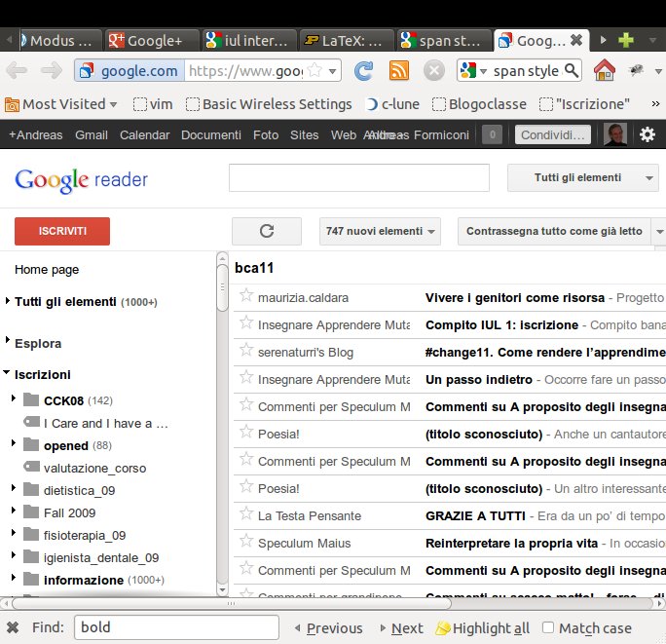Open the Home page house icon
Screen dimensions: 666x644
tap(605, 70)
